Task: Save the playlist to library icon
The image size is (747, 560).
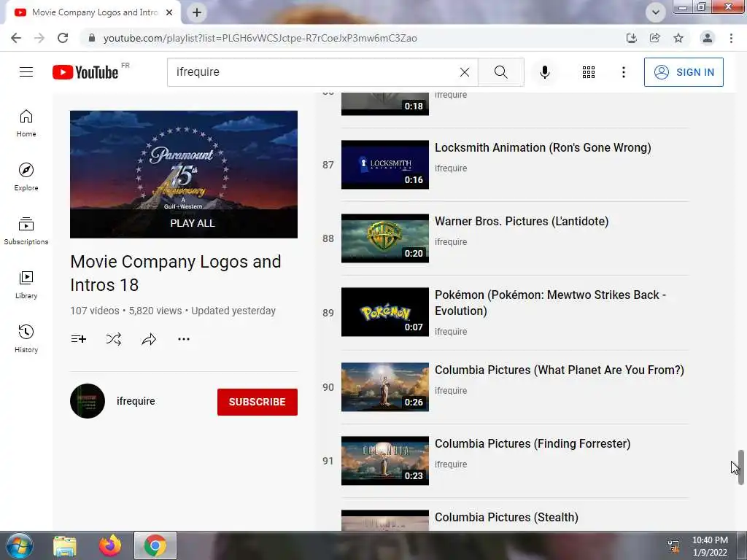Action: coord(79,339)
